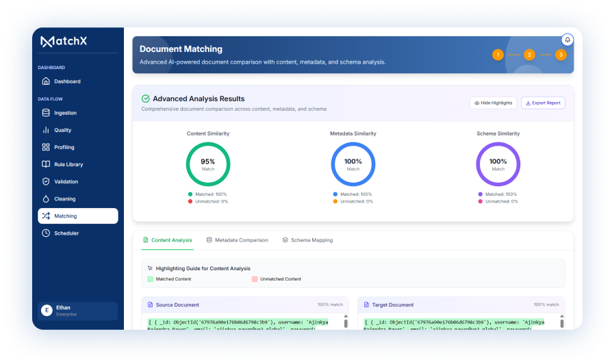Select Matching in the sidebar
612x364 pixels.
pos(78,216)
